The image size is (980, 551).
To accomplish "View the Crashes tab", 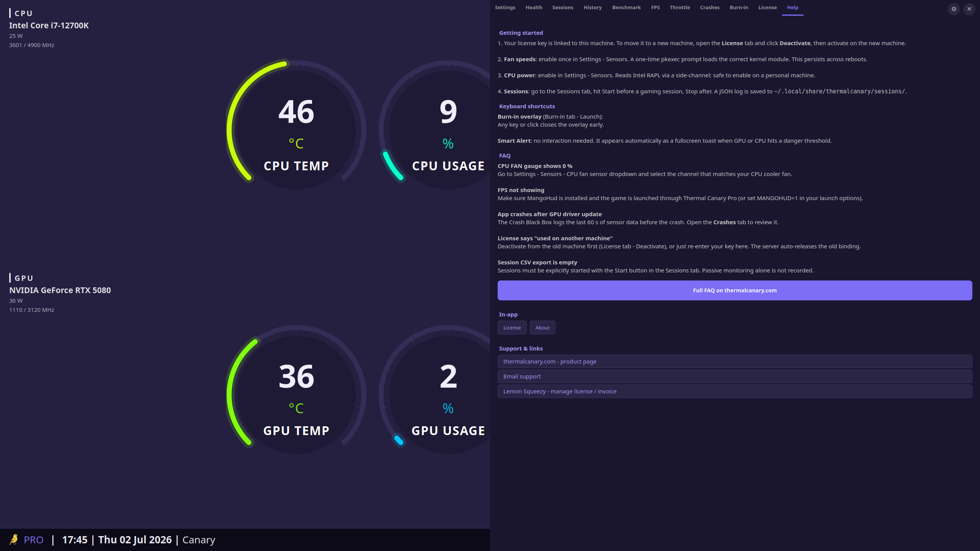I will [x=710, y=7].
